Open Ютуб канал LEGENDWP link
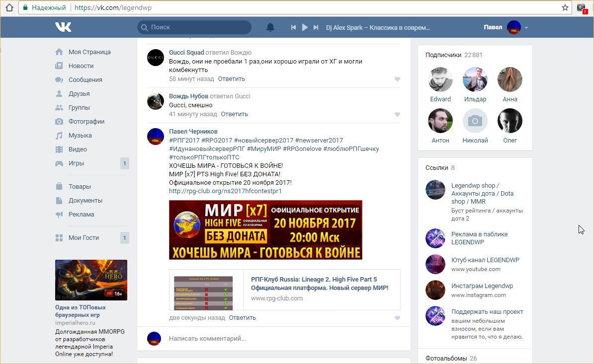The width and height of the screenshot is (594, 364). click(485, 260)
